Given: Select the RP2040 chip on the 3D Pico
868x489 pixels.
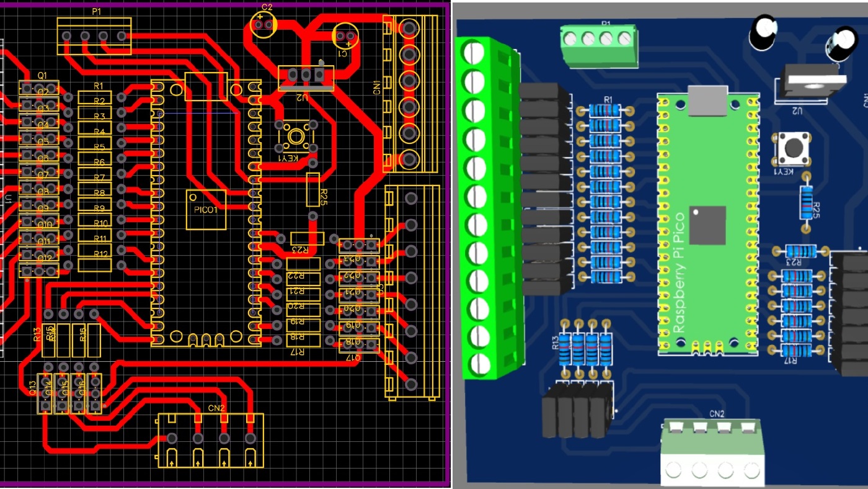Looking at the screenshot, I should (707, 225).
